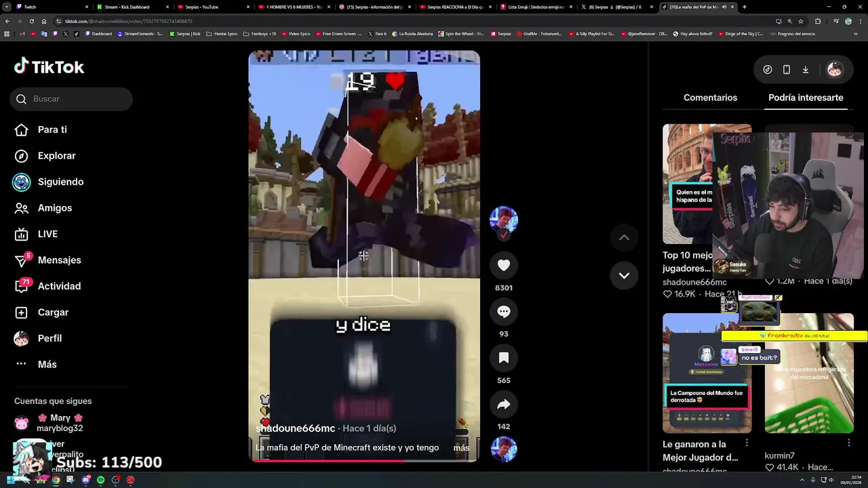Open Chrome three-dot menu
Viewport: 868px width, 488px height.
pos(861,21)
